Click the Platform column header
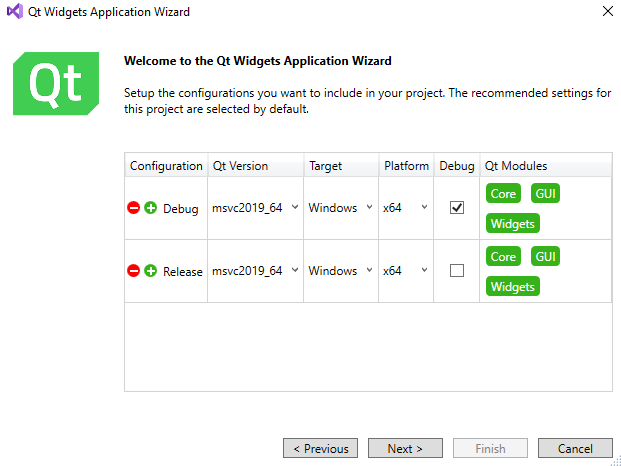 pos(406,165)
